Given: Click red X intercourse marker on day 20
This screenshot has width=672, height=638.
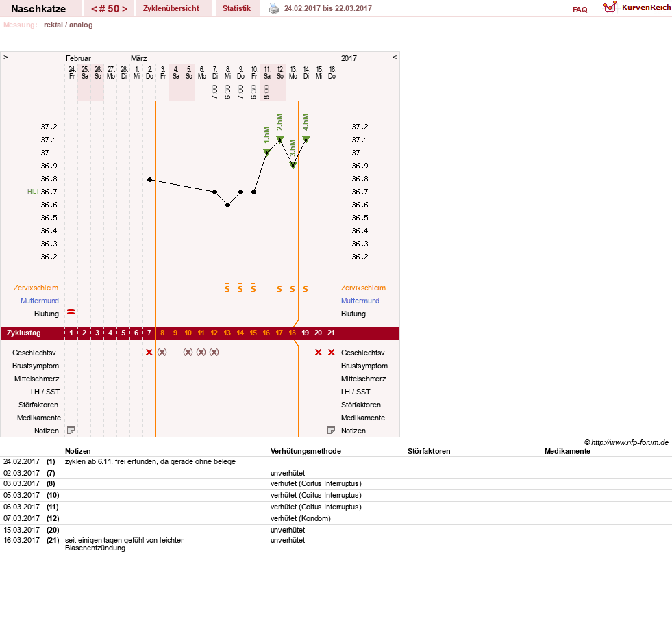Looking at the screenshot, I should (318, 353).
